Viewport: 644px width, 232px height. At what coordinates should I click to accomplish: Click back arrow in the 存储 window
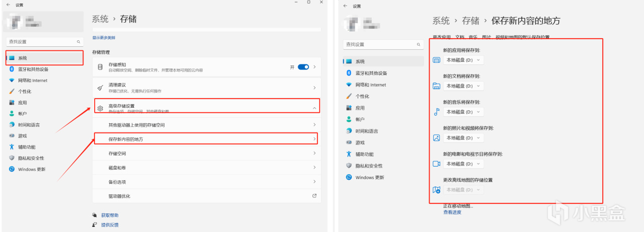8,5
